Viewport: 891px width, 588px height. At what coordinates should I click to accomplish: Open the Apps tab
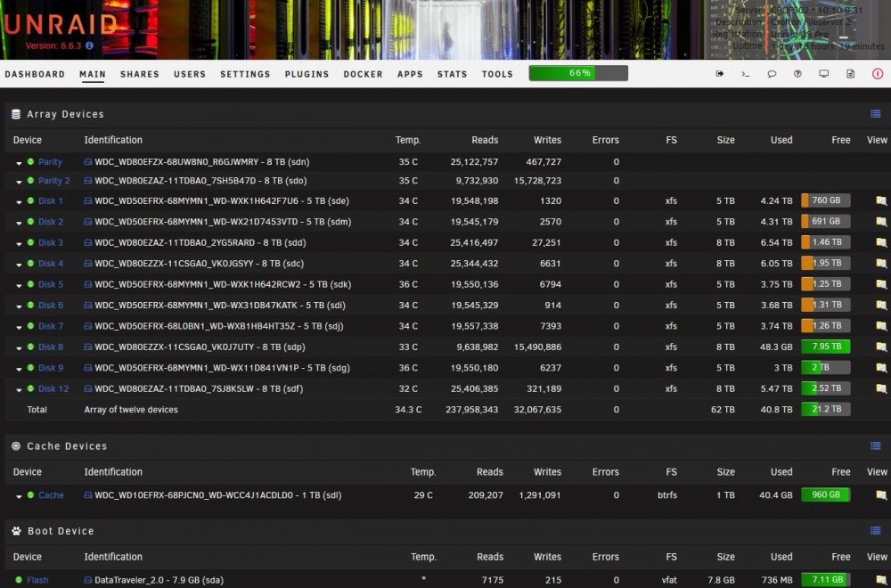coord(410,74)
